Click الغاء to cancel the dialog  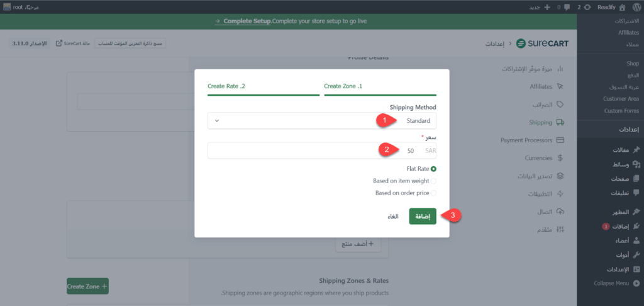click(392, 217)
